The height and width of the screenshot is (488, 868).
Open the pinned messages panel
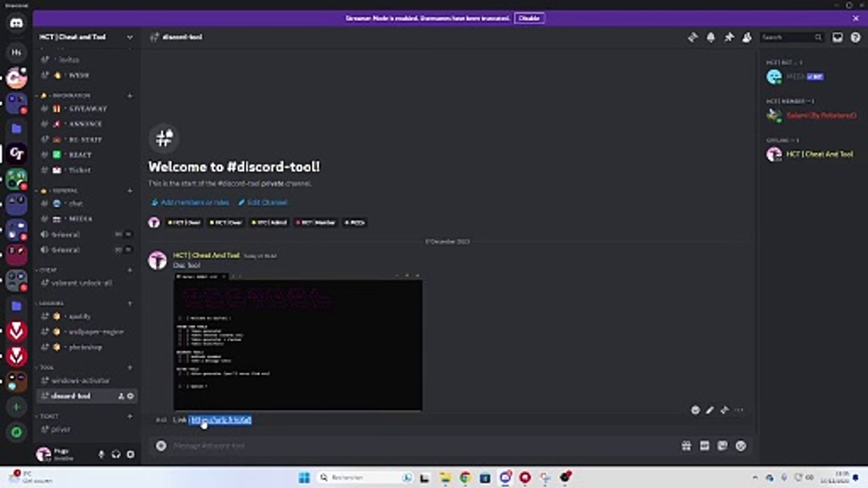[729, 38]
